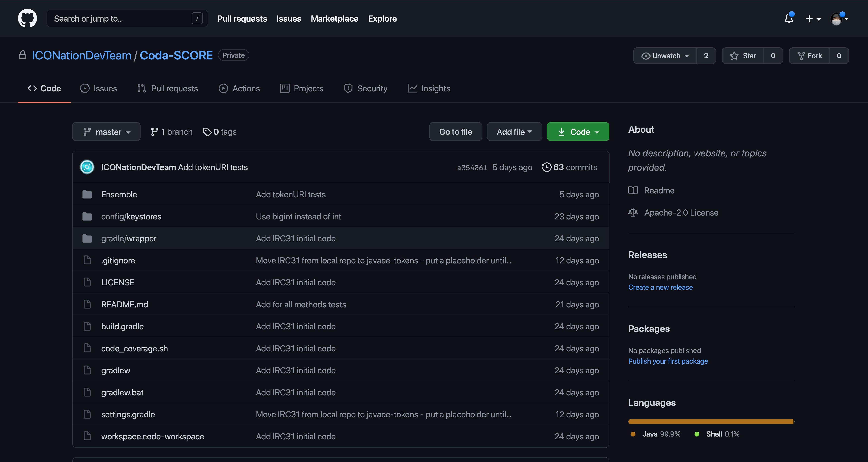
Task: Expand the green Code download dropdown
Action: (x=578, y=132)
